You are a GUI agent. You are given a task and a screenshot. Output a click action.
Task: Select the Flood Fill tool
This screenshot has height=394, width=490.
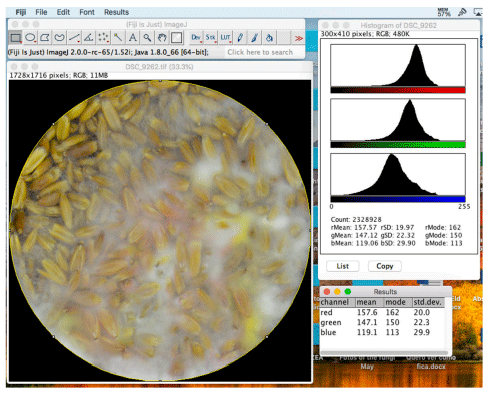[x=269, y=38]
